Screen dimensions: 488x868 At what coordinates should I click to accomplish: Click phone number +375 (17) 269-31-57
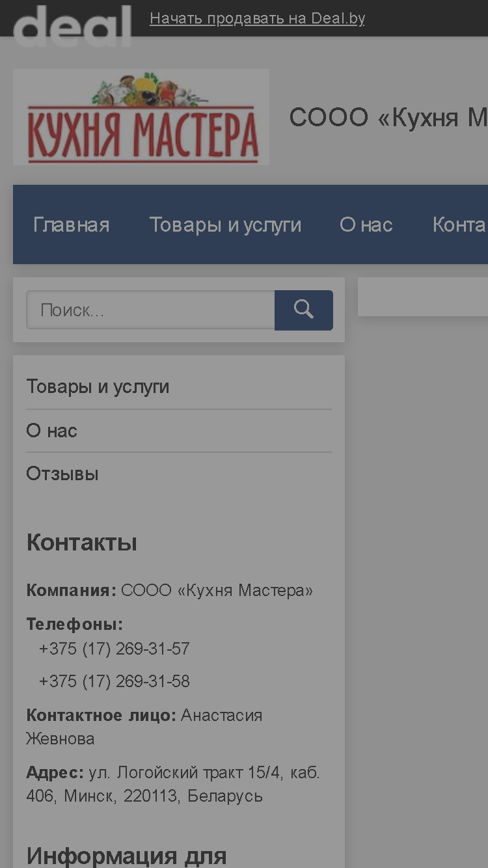tap(115, 649)
